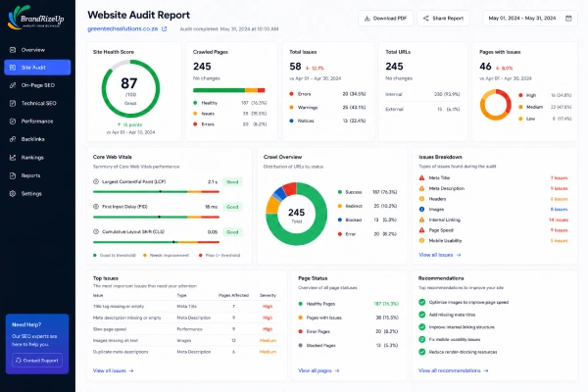
Task: Click the First Input Delay info icon
Action: tap(96, 207)
